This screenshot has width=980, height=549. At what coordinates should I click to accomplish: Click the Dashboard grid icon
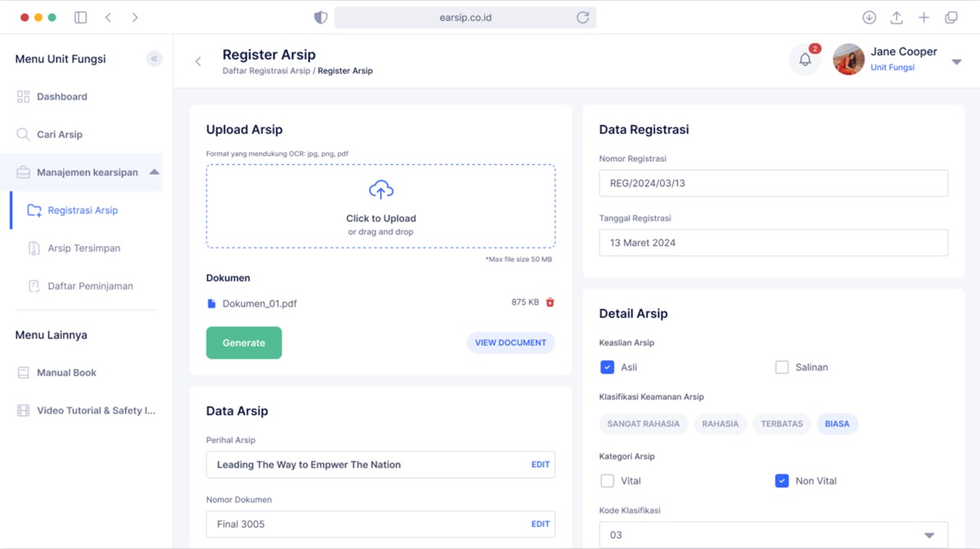[23, 96]
